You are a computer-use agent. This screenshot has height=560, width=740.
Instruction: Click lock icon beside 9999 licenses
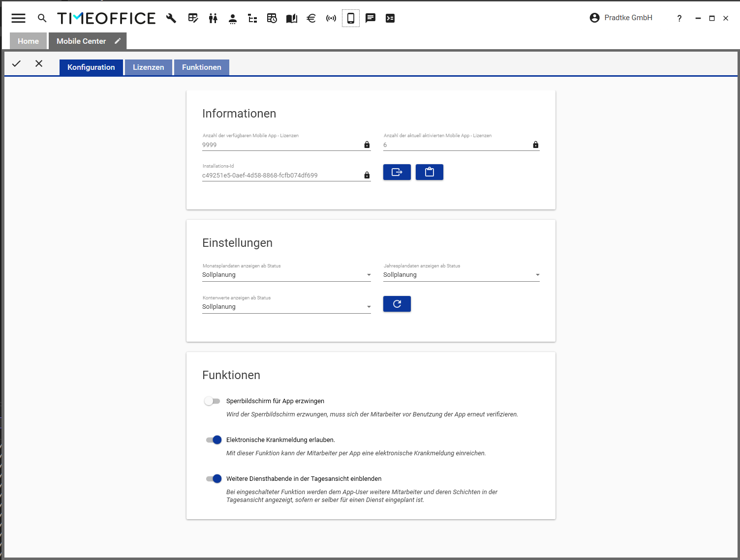(367, 145)
